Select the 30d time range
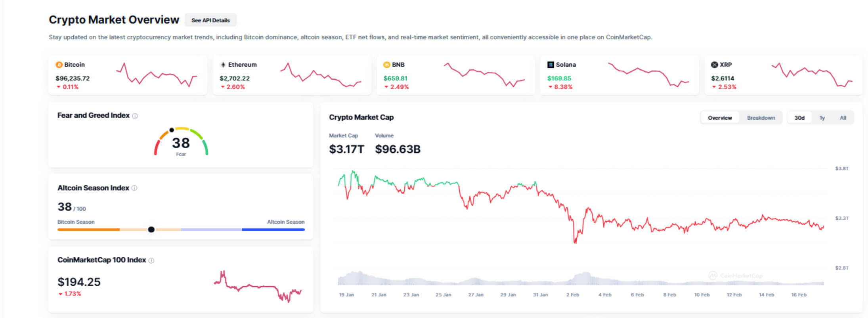The image size is (868, 318). click(799, 118)
